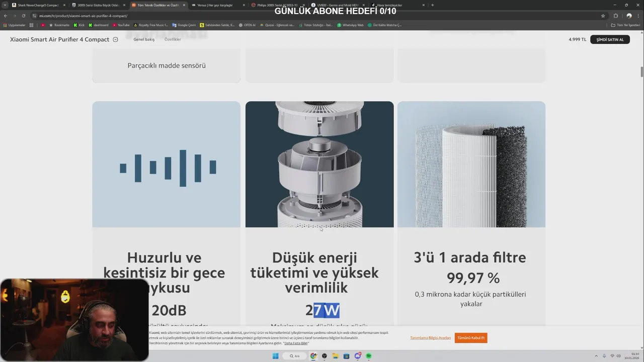This screenshot has width=644, height=362.
Task: Open the Quizoi bookmark
Action: pos(277,25)
